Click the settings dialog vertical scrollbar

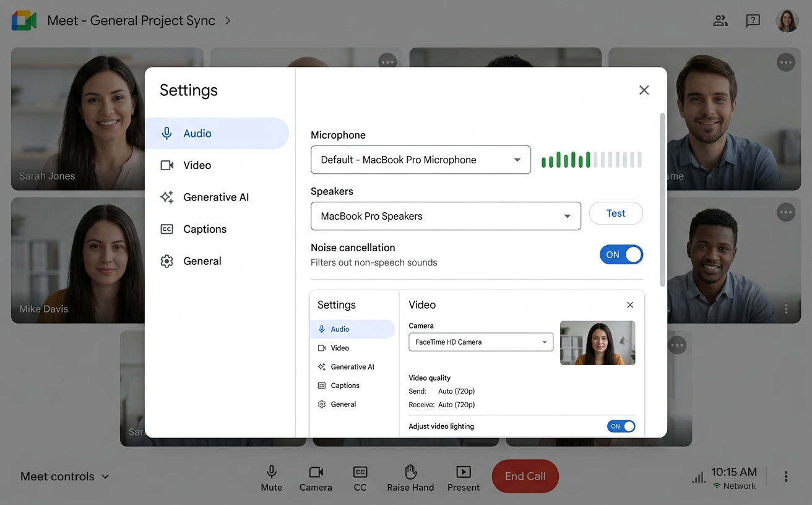(x=663, y=198)
